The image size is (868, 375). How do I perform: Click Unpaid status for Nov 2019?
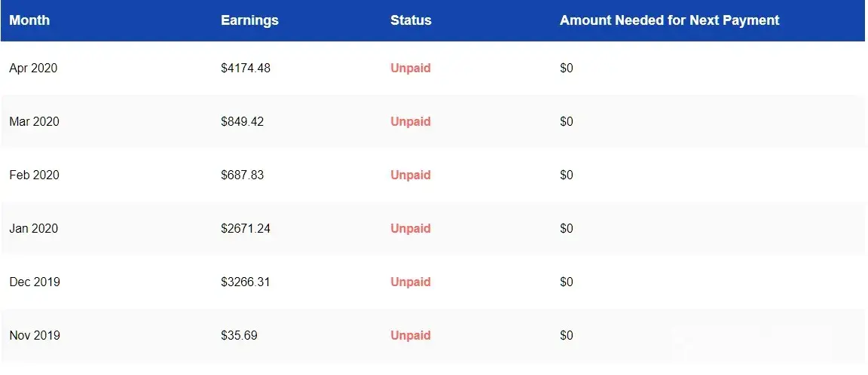[411, 335]
